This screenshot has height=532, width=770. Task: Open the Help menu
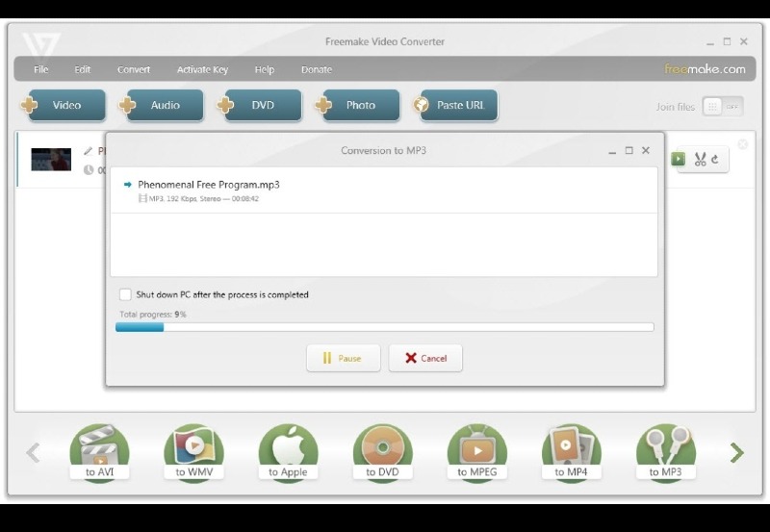pyautogui.click(x=264, y=69)
